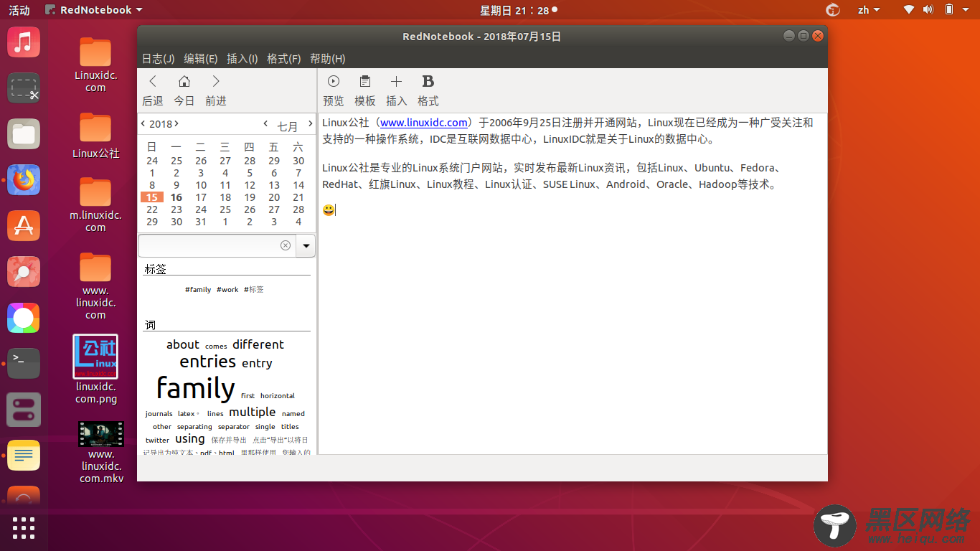Go forward using the 前进 arrow
Screen dimensions: 980x551
216,90
